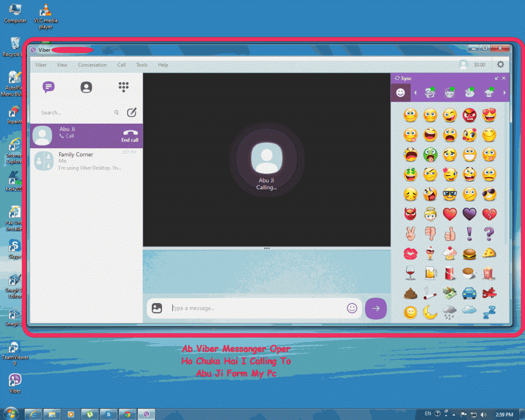Screen dimensions: 525x420
Task: Open Chrome from the taskbar
Action: pyautogui.click(x=128, y=414)
